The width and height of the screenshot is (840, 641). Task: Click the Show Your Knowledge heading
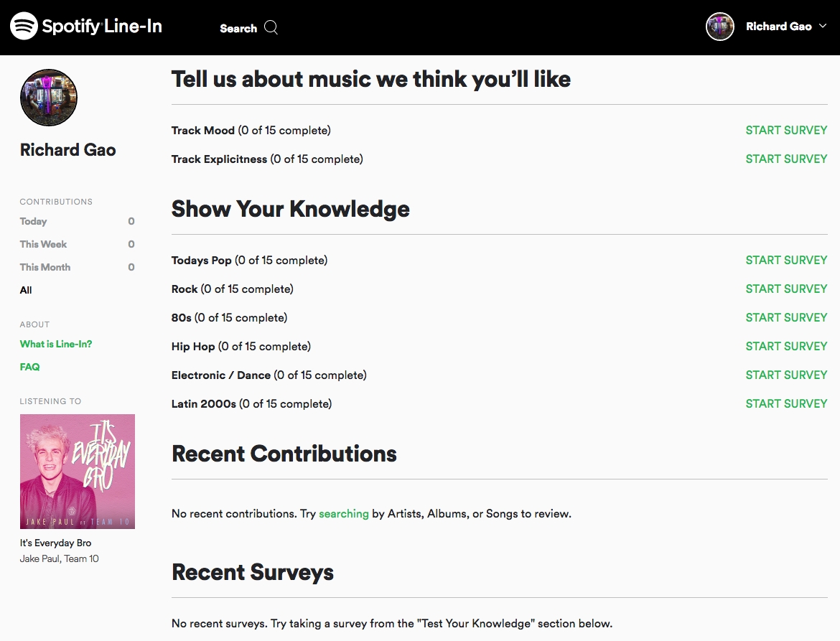pyautogui.click(x=290, y=210)
